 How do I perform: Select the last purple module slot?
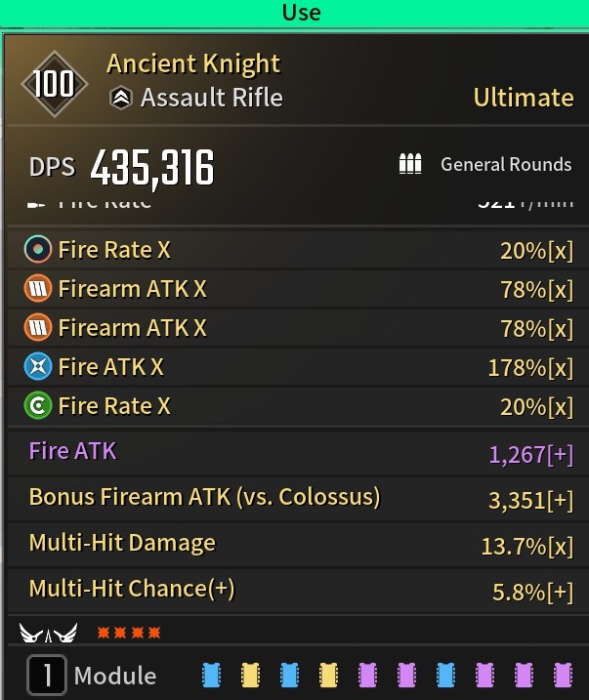pyautogui.click(x=563, y=675)
